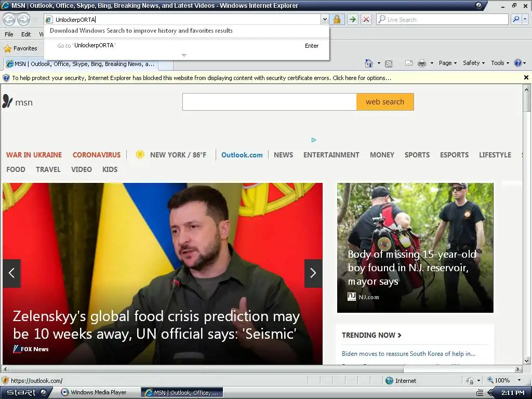The image size is (532, 399).
Task: Open the FOOD section
Action: (x=16, y=170)
